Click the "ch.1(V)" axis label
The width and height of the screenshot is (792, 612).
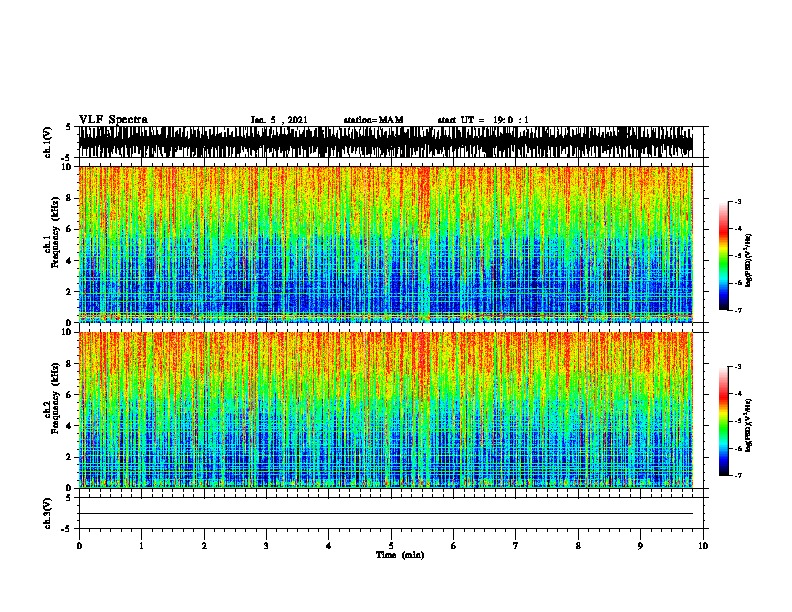pos(48,142)
